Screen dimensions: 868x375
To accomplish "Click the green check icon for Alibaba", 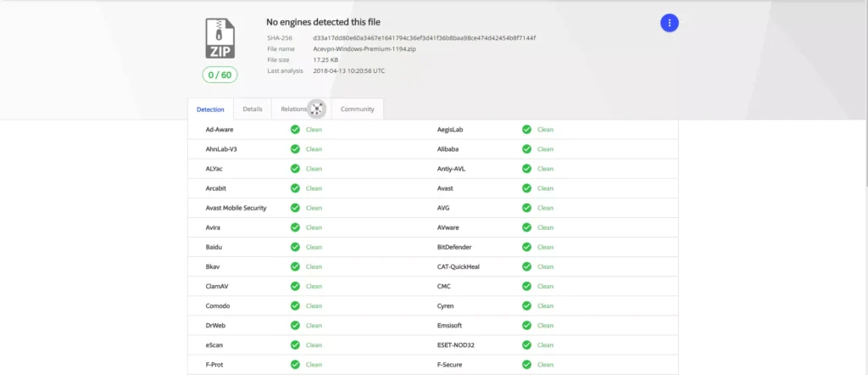I will pyautogui.click(x=526, y=149).
